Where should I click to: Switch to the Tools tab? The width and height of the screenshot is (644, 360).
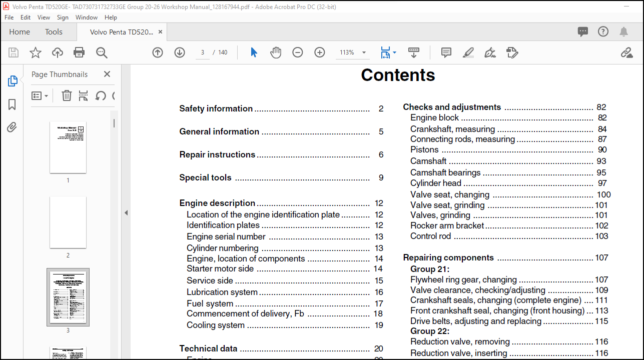pyautogui.click(x=54, y=31)
